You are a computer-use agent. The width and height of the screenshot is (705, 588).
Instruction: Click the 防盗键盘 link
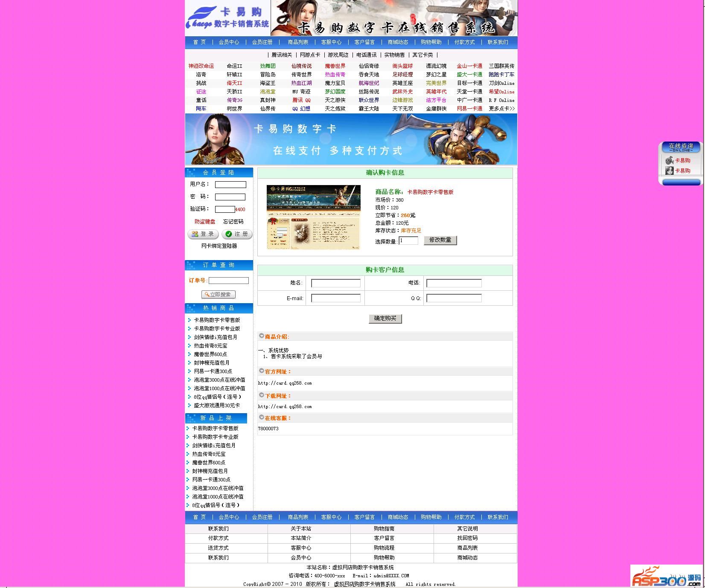[205, 222]
